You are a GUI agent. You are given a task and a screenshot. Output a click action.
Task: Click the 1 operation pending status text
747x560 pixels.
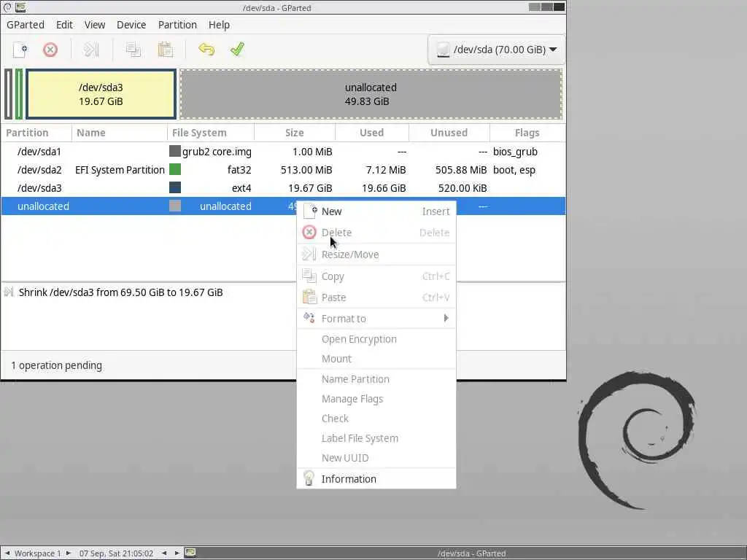click(56, 365)
